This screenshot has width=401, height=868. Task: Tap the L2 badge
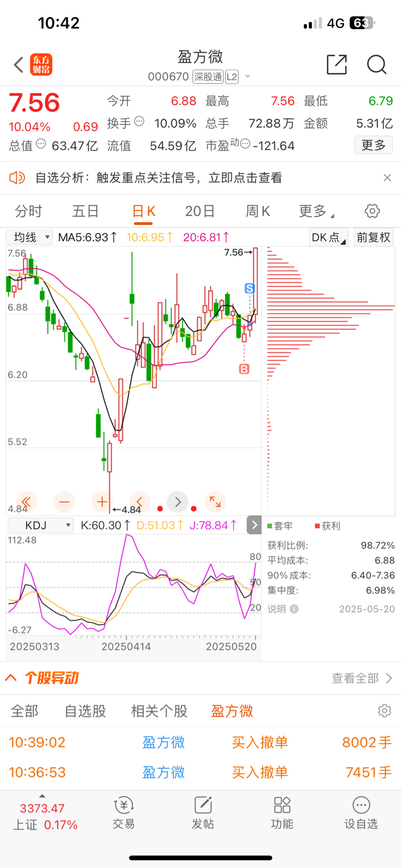coord(232,77)
